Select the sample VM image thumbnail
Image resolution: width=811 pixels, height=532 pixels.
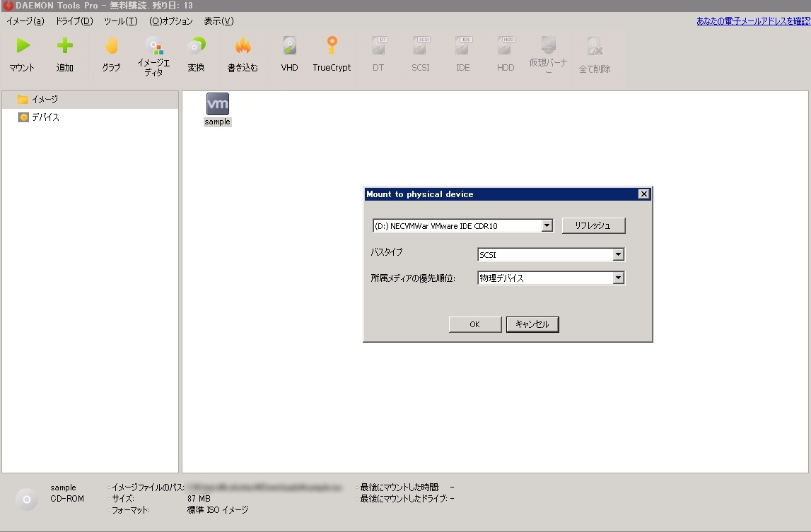pos(217,104)
